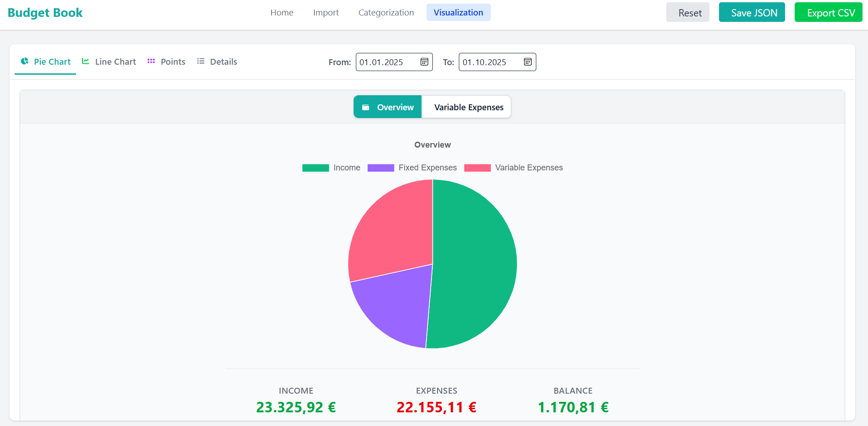The height and width of the screenshot is (426, 868).
Task: Click Save JSON button
Action: click(754, 13)
